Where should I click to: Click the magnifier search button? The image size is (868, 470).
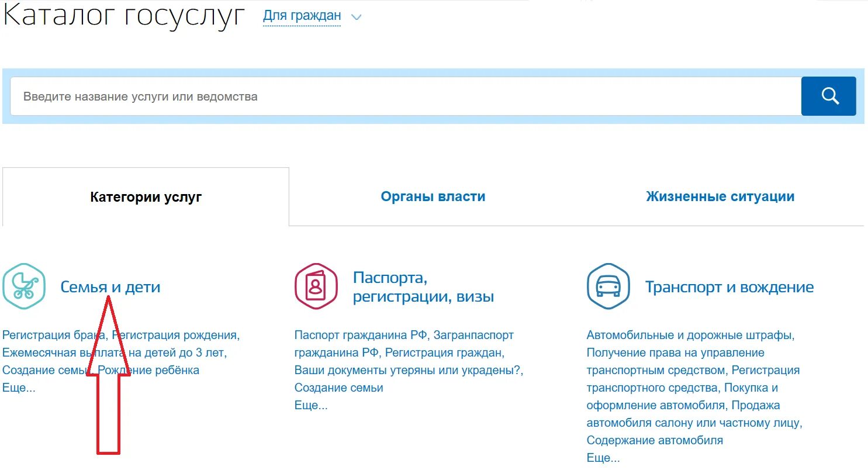point(828,96)
